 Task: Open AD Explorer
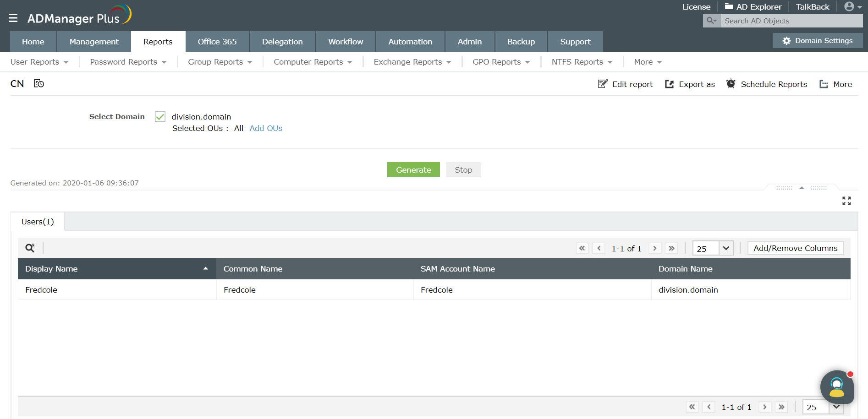coord(753,6)
